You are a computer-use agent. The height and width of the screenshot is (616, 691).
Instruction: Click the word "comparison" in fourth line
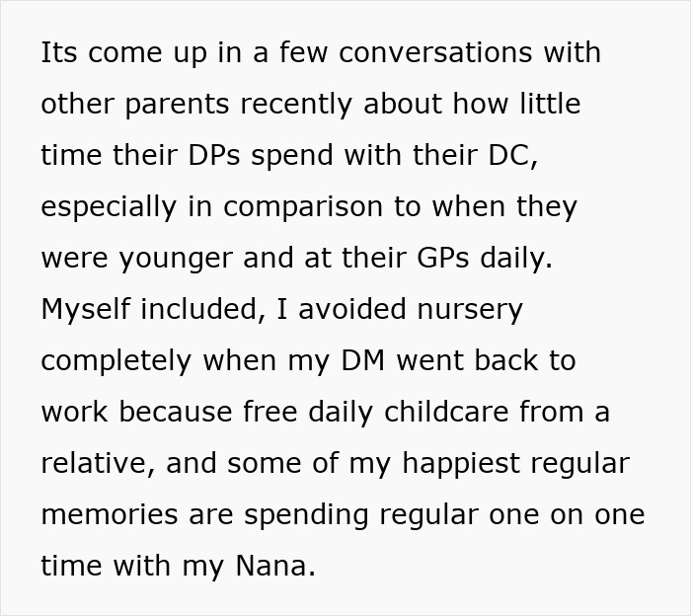click(x=303, y=207)
